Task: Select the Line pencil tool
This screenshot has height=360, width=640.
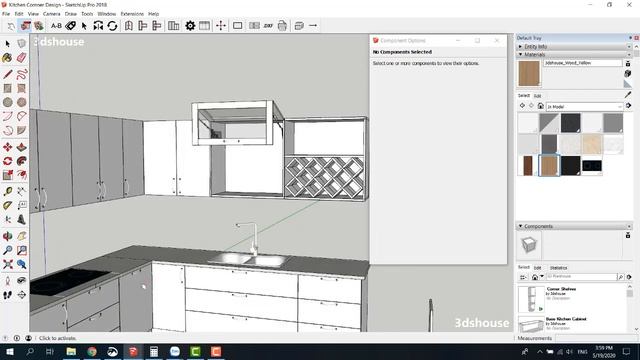Action: click(x=7, y=74)
